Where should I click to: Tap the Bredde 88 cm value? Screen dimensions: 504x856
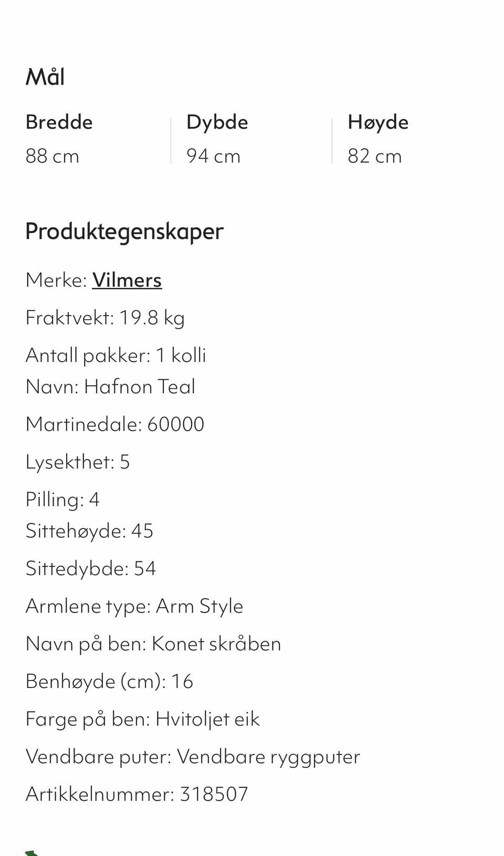point(52,156)
